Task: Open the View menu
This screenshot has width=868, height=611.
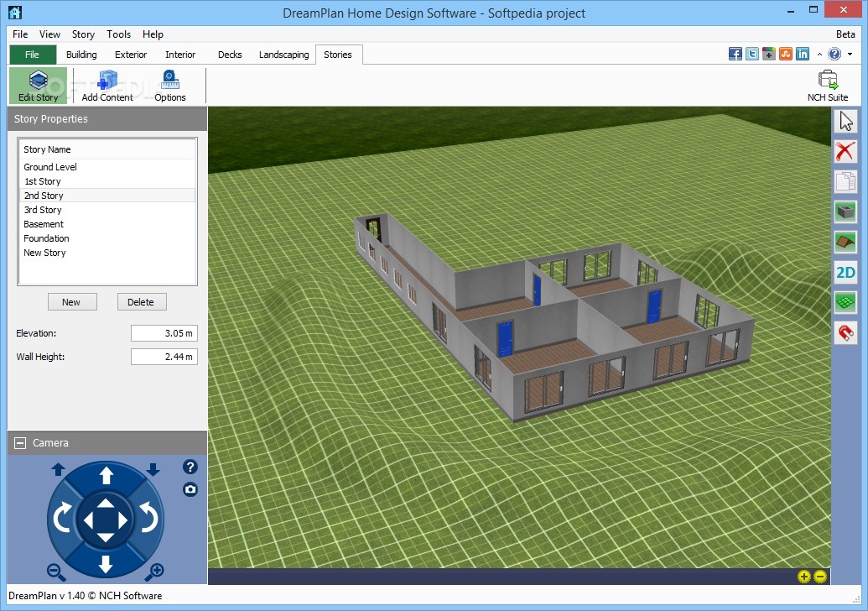Action: (x=49, y=34)
